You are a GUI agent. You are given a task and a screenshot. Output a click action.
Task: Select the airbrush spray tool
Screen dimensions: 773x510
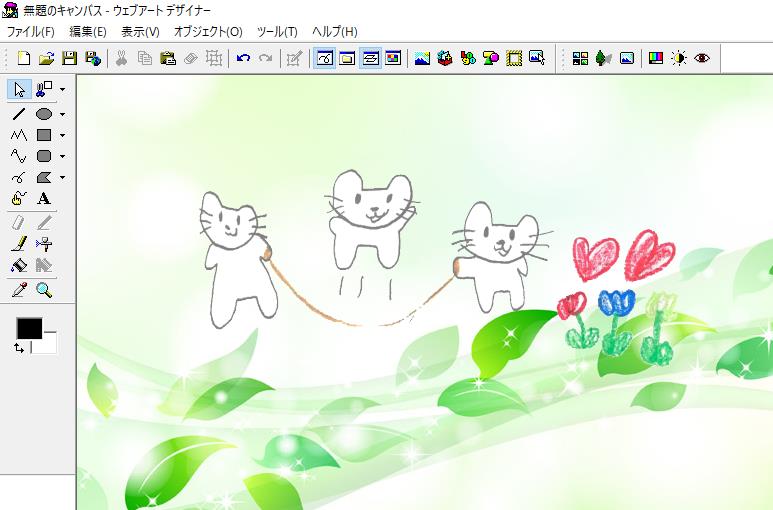point(44,244)
